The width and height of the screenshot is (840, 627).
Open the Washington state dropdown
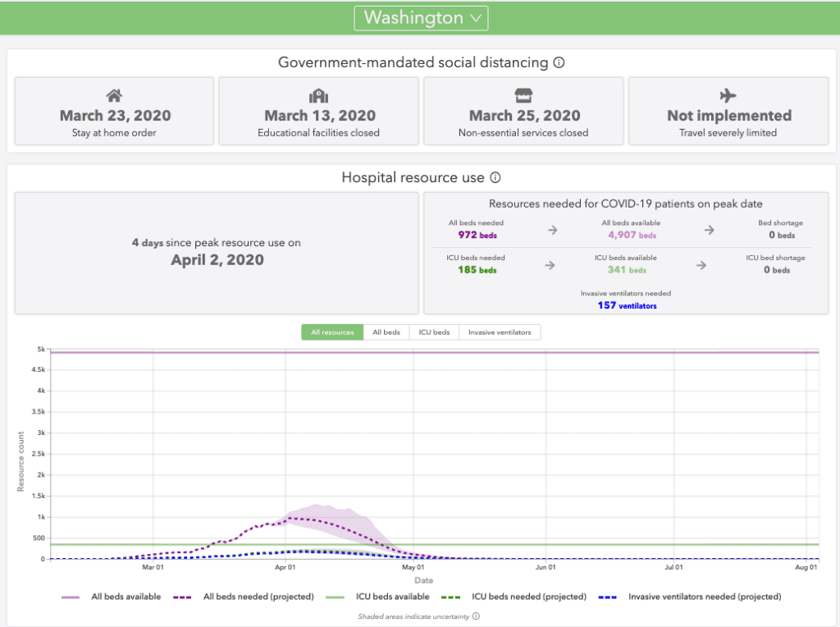pos(421,18)
